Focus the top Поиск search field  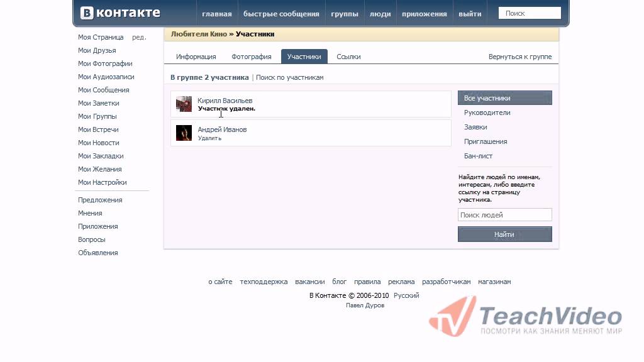click(530, 13)
